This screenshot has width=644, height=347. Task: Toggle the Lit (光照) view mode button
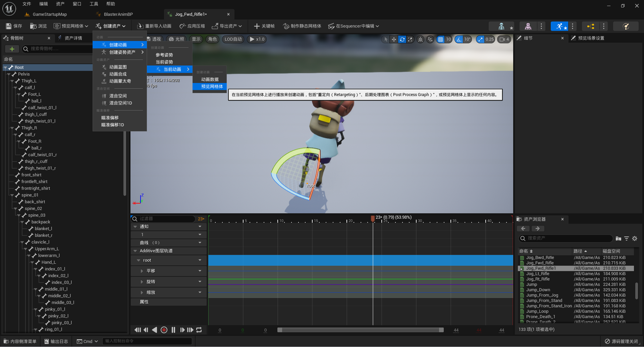[176, 39]
